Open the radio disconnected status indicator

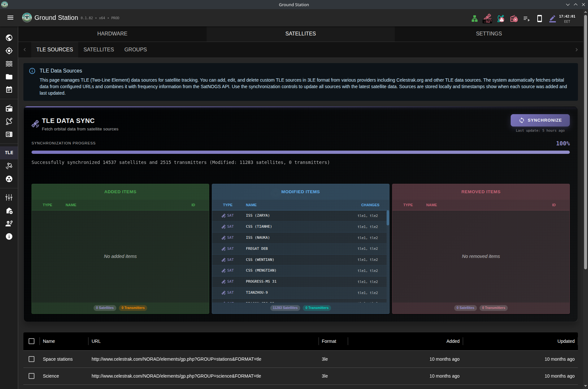tap(514, 19)
